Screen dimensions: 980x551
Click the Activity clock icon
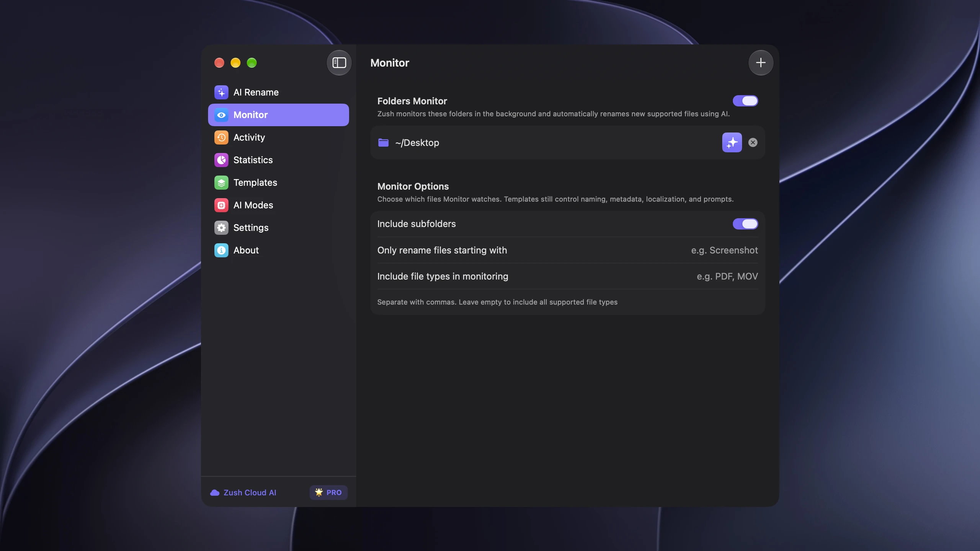pyautogui.click(x=221, y=137)
